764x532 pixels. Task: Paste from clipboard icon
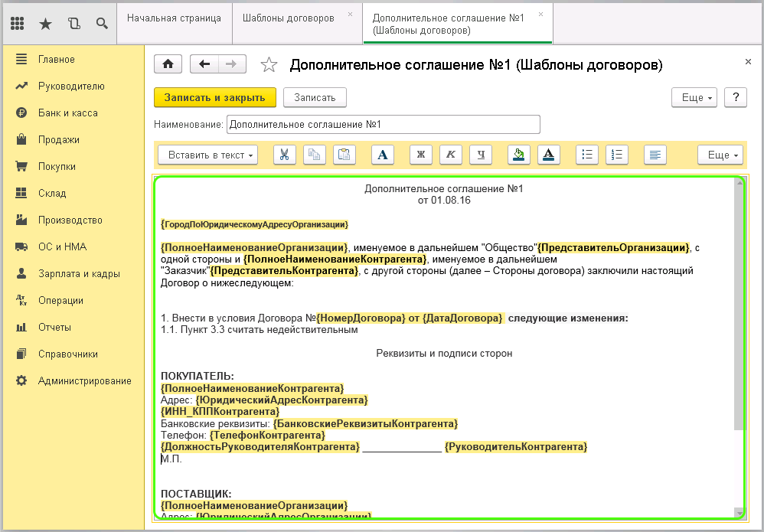pos(344,155)
